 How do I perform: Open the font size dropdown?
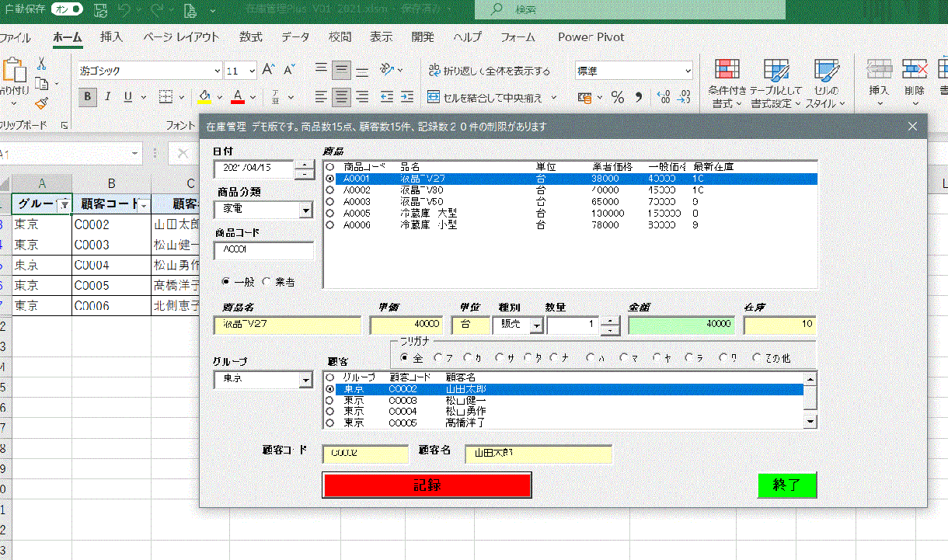click(252, 71)
